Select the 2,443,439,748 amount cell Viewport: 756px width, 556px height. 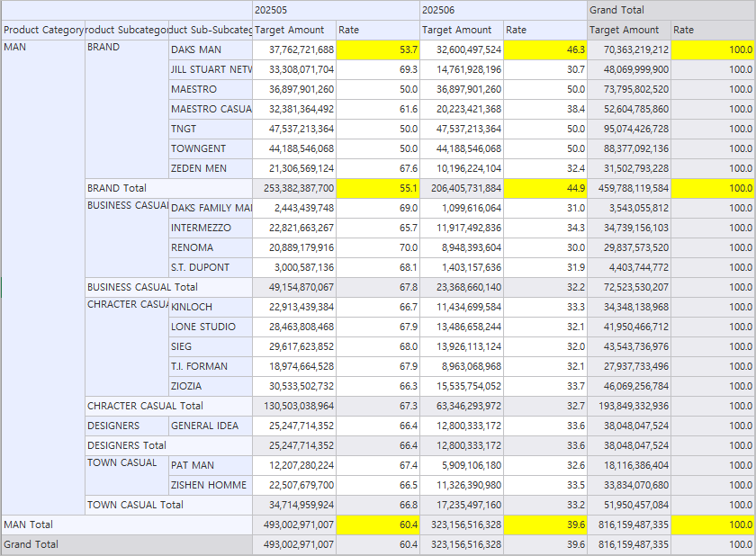(x=294, y=208)
